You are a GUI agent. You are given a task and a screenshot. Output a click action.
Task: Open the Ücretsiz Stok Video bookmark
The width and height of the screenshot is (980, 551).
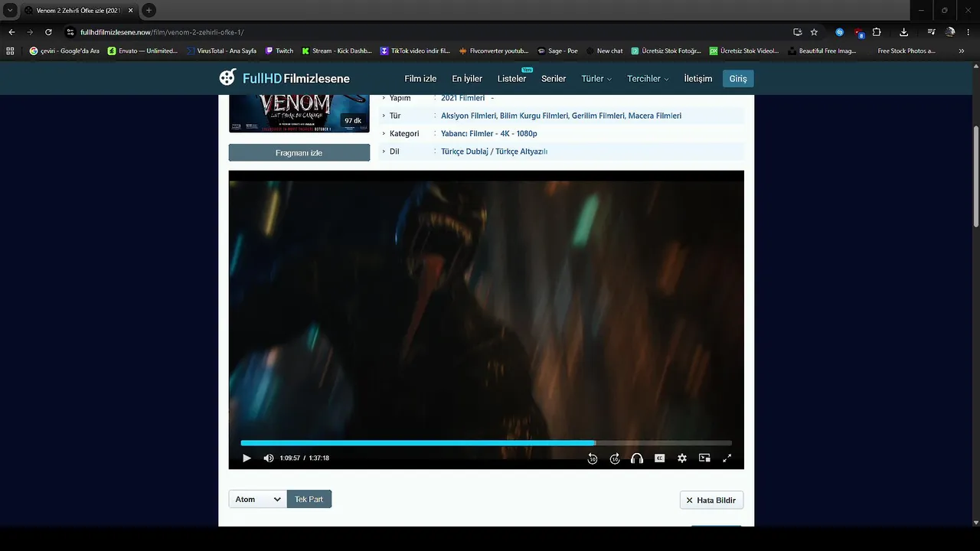coord(744,51)
